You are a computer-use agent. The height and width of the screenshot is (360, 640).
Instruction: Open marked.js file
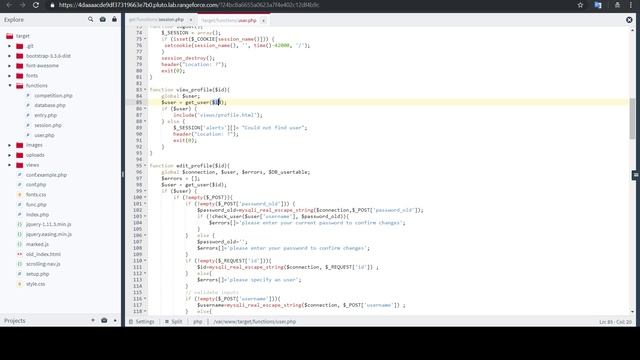tap(37, 244)
